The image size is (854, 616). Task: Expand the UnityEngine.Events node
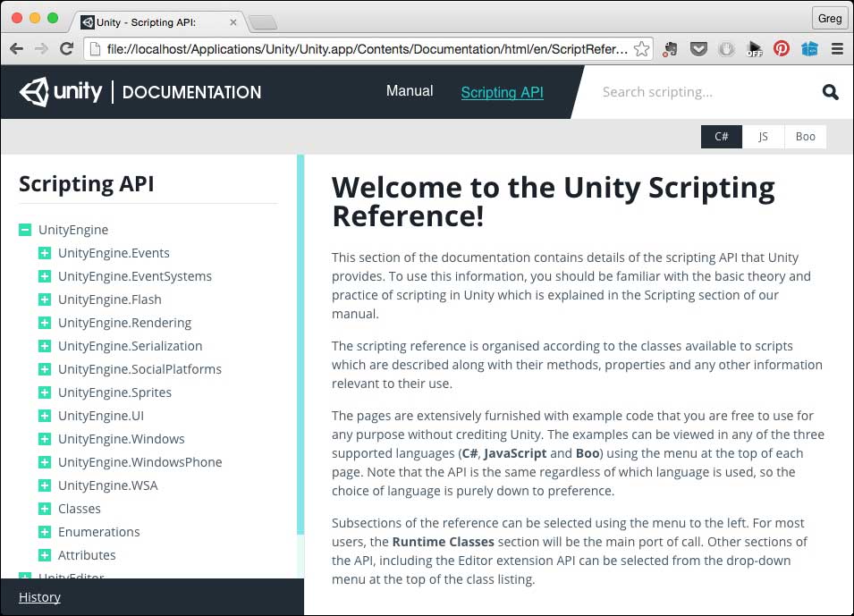(x=45, y=253)
